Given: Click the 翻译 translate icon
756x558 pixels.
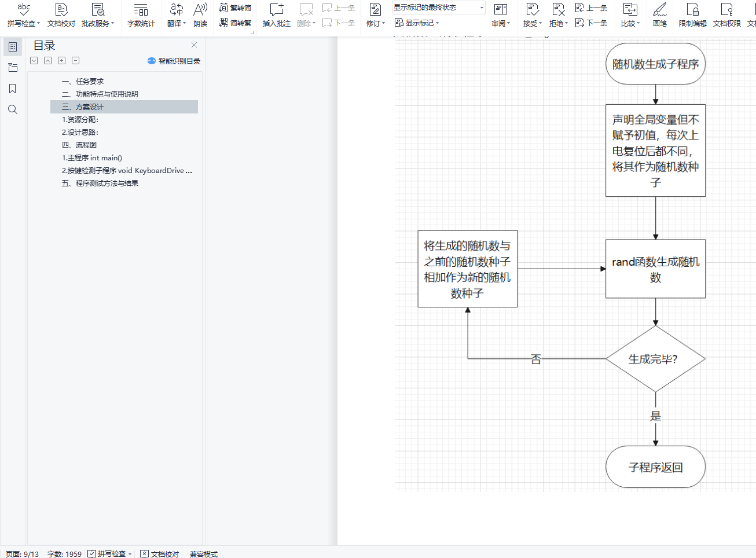Looking at the screenshot, I should point(177,9).
